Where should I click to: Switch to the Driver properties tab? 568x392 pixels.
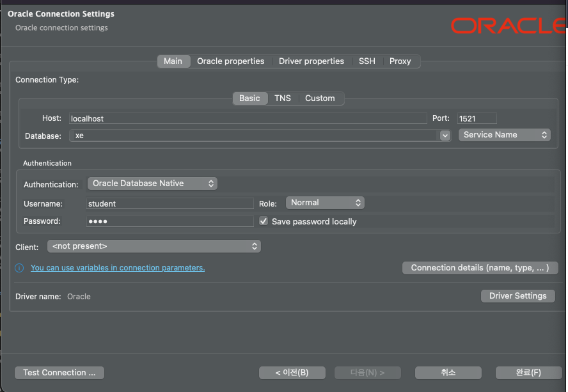pyautogui.click(x=311, y=61)
